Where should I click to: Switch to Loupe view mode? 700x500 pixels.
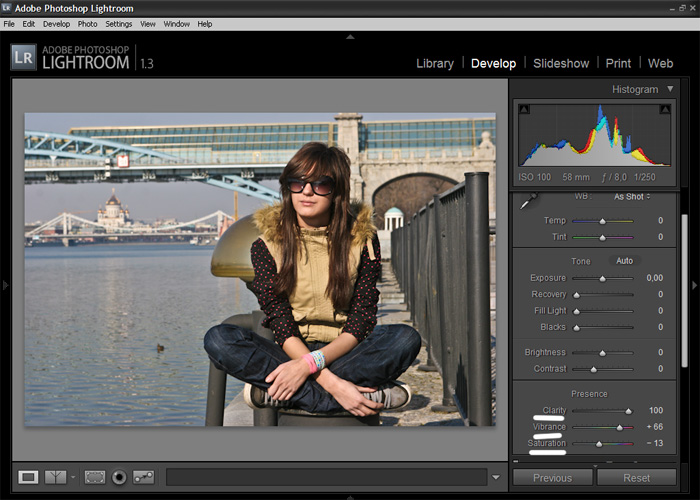coord(28,477)
